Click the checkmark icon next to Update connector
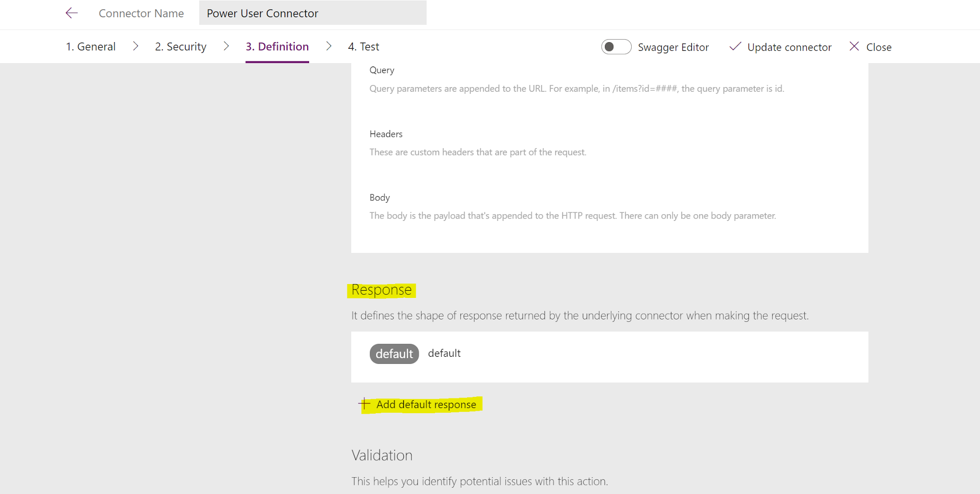The height and width of the screenshot is (494, 980). point(735,47)
